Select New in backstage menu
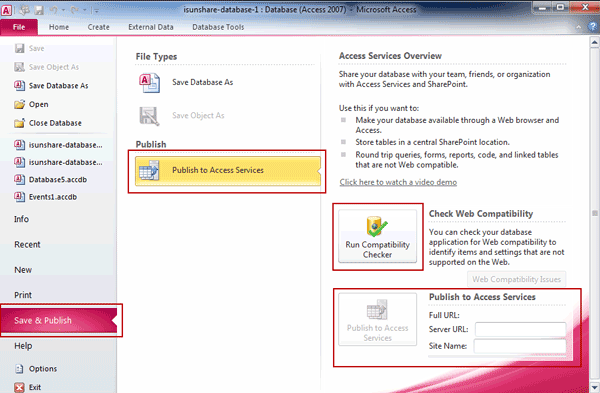Image resolution: width=600 pixels, height=393 pixels. pos(23,270)
